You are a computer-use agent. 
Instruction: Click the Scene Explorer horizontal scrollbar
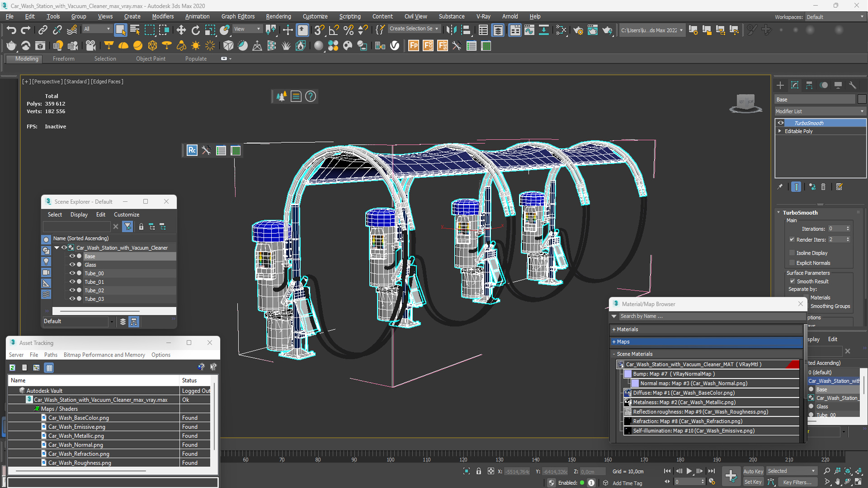[100, 311]
